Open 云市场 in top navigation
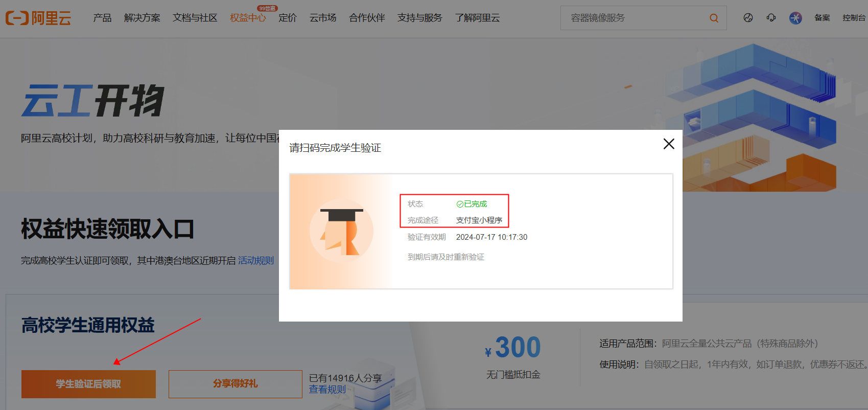 [323, 18]
